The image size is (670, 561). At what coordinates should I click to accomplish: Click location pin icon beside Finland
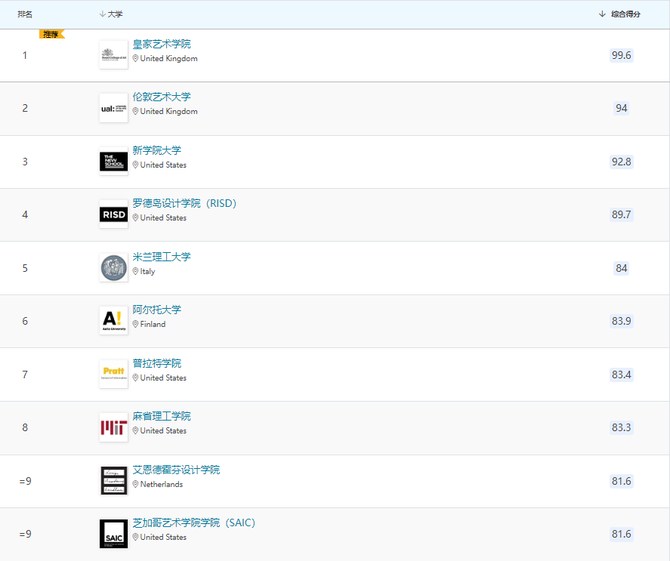(x=135, y=324)
